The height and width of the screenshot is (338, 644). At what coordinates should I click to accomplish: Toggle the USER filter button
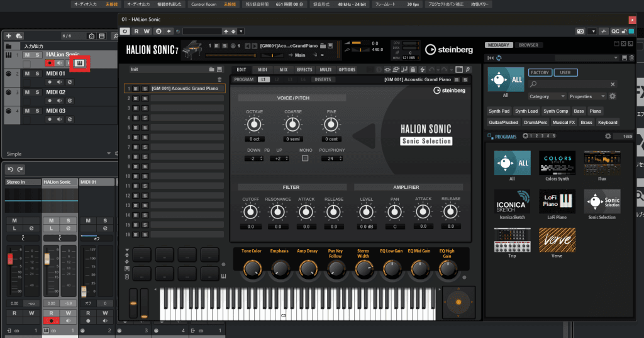pos(565,73)
